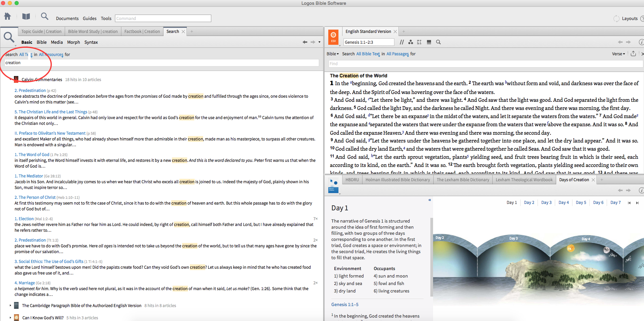This screenshot has width=644, height=321.
Task: Open parallel resources icon in ESV panel
Action: (x=402, y=42)
